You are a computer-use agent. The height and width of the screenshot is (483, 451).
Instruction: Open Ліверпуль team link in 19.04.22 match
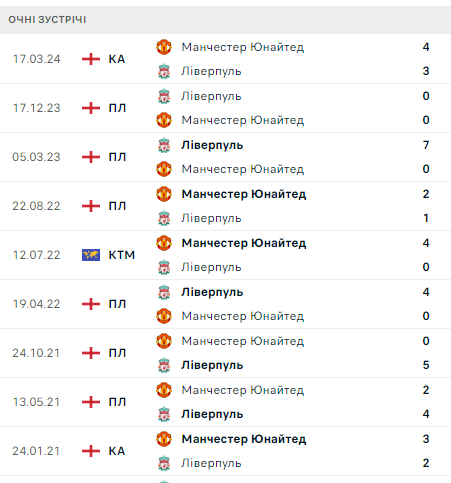click(x=212, y=292)
